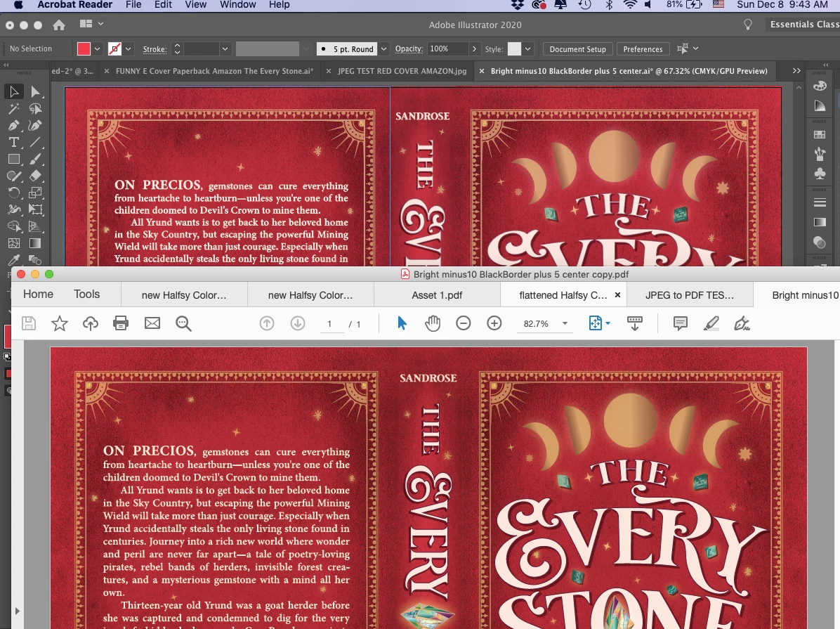This screenshot has height=629, width=840.
Task: Open the Color Guide panel
Action: [x=820, y=105]
